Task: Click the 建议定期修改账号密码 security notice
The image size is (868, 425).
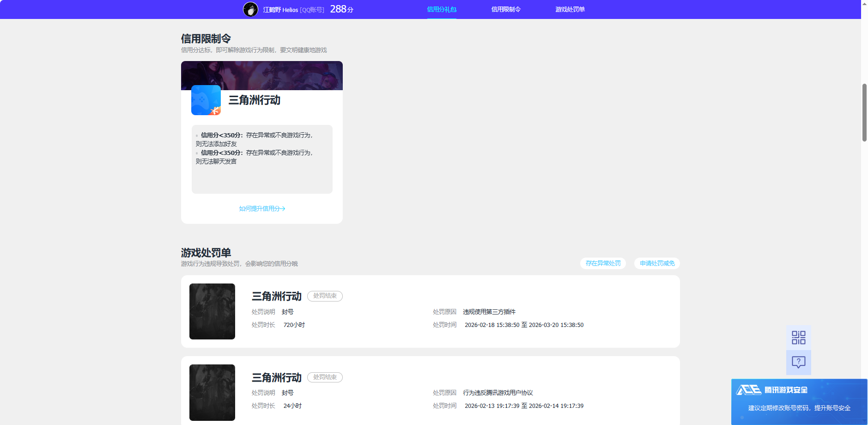Action: tap(799, 408)
